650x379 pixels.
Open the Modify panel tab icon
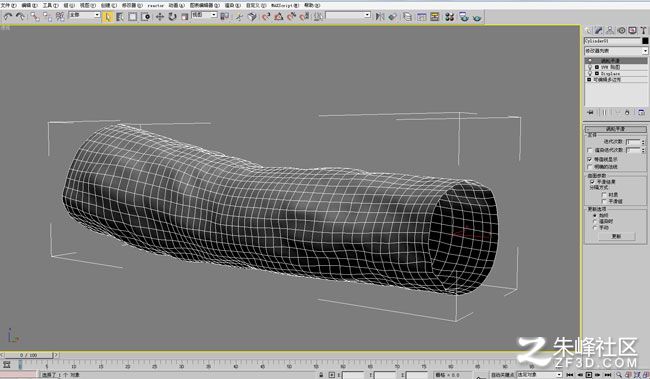point(599,30)
